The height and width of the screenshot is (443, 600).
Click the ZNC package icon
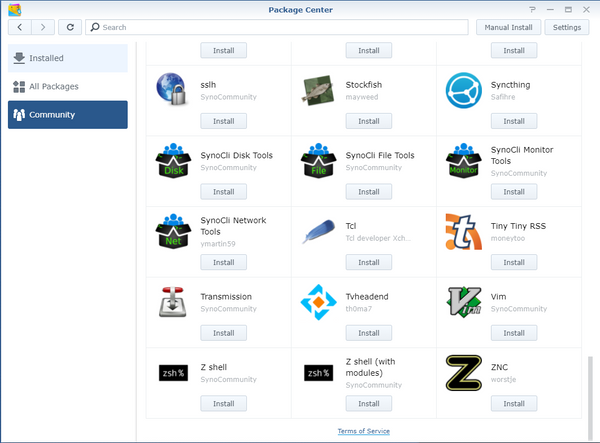pos(462,372)
